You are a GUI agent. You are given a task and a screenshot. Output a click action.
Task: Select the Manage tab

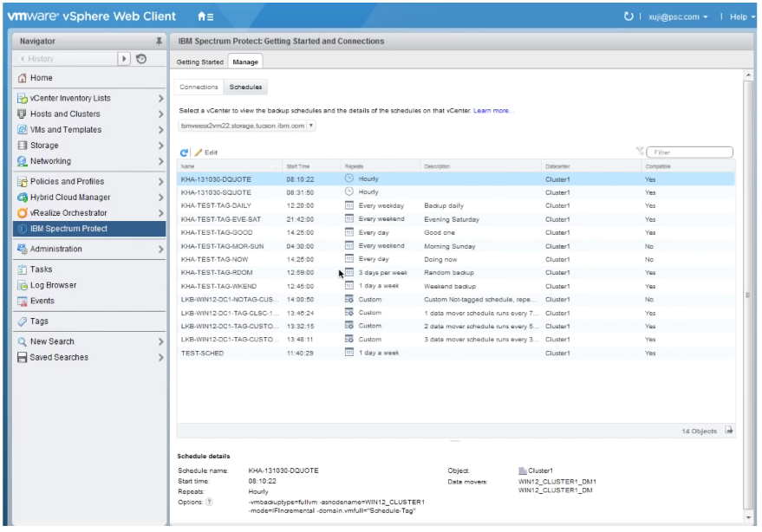point(245,62)
